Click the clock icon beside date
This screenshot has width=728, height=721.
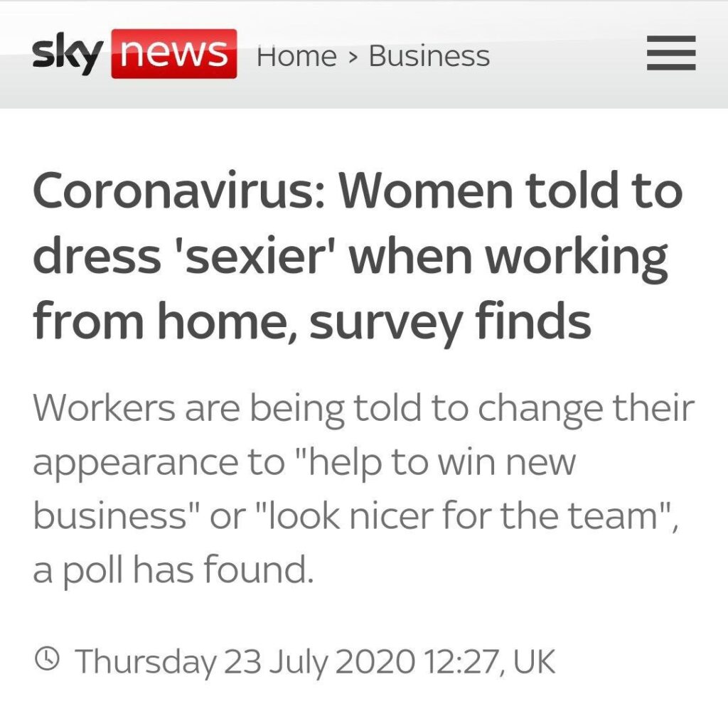(x=47, y=659)
